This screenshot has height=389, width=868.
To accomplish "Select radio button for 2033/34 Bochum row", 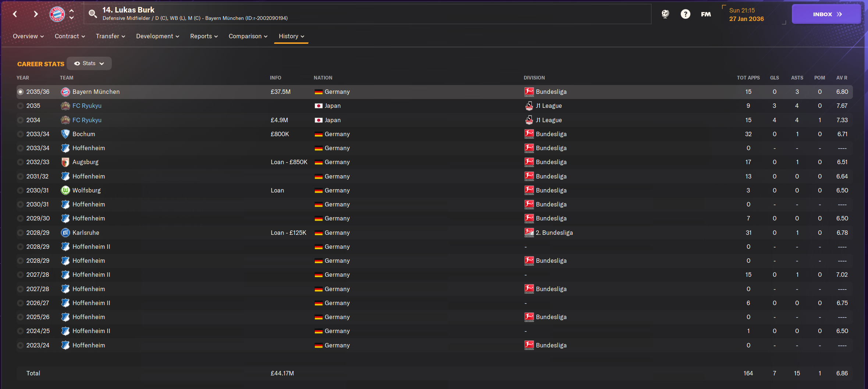I will (x=21, y=134).
